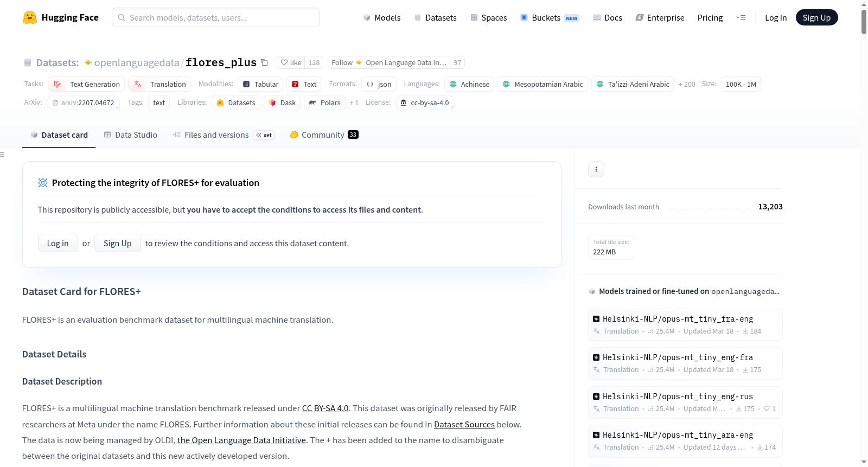This screenshot has width=868, height=467.
Task: Expand the + 200 more languages
Action: click(x=687, y=84)
